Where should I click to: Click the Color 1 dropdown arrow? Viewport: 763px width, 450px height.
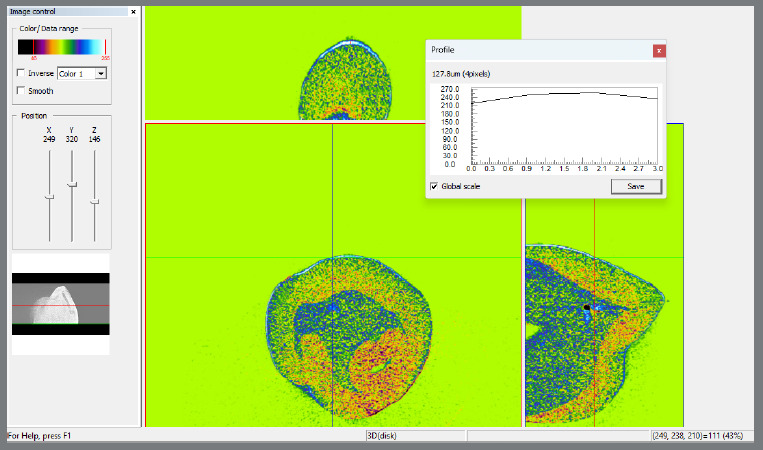pyautogui.click(x=101, y=73)
